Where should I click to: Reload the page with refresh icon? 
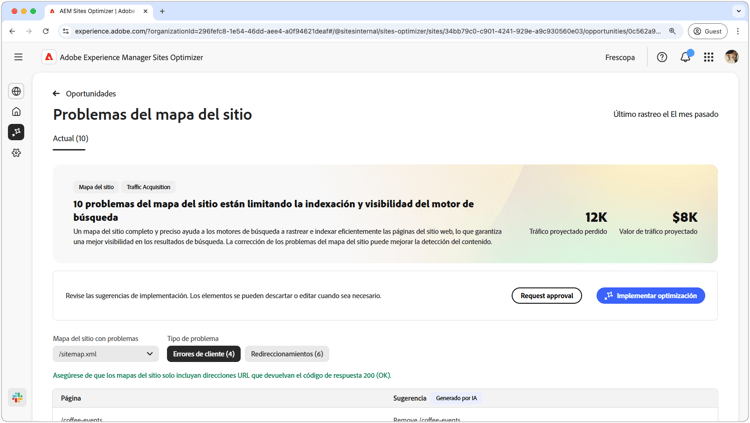pyautogui.click(x=45, y=31)
